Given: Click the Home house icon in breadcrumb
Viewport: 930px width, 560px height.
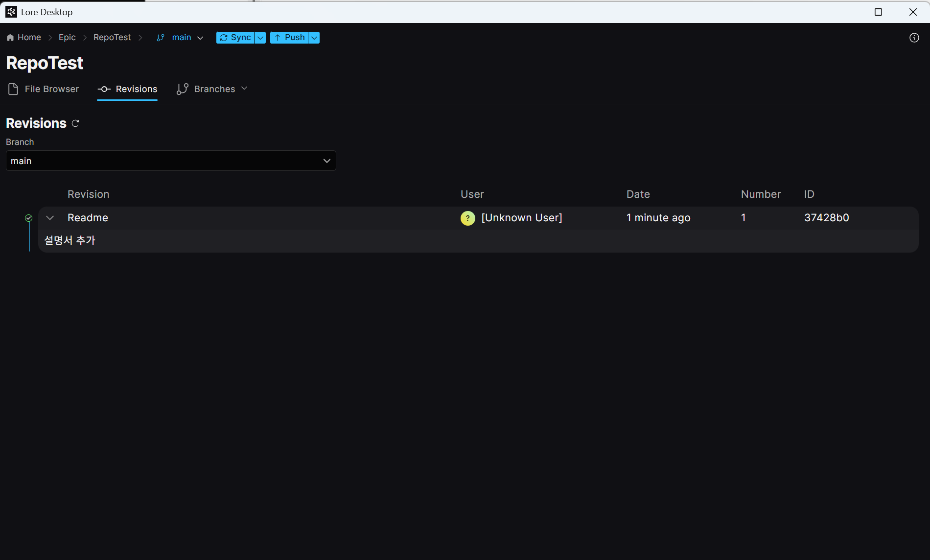Looking at the screenshot, I should click(x=10, y=38).
